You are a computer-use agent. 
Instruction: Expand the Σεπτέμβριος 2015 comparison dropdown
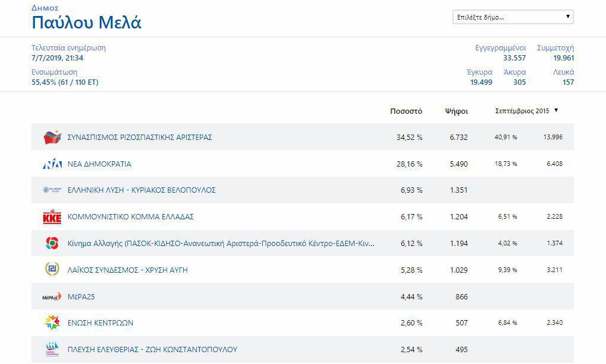(x=527, y=111)
